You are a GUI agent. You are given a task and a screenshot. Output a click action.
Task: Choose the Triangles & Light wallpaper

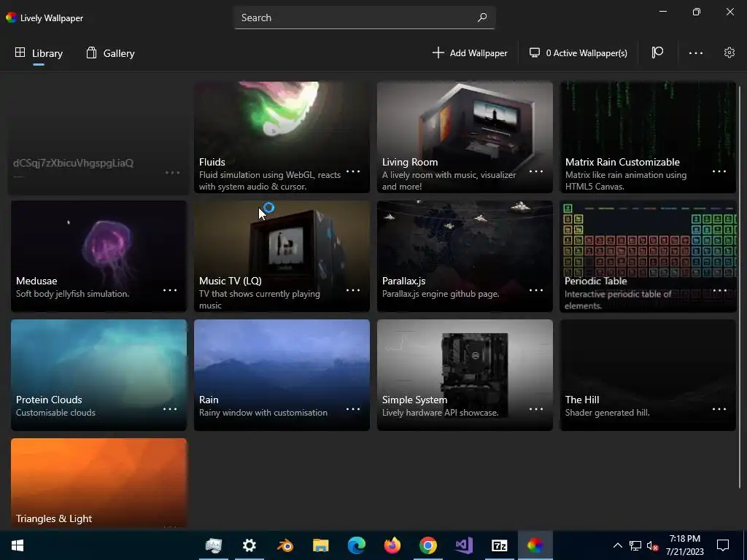(x=98, y=483)
